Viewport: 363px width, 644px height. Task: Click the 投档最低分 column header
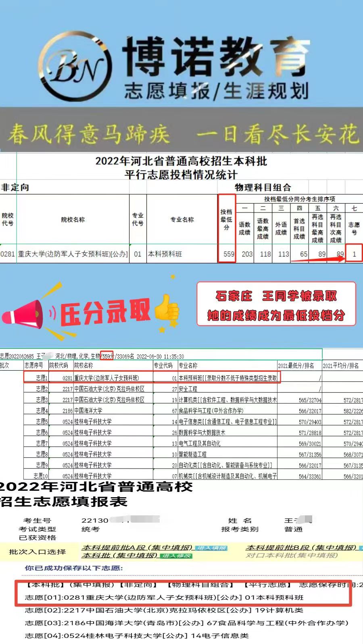click(x=226, y=220)
